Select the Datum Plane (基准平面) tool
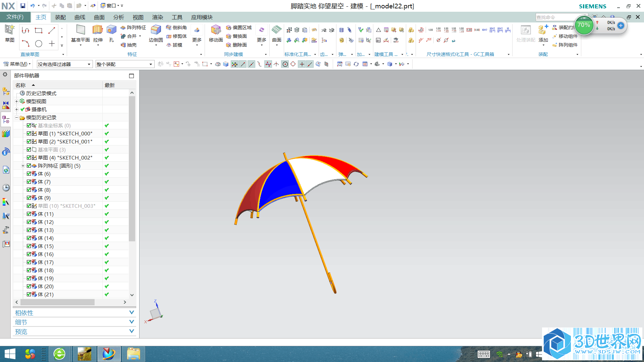The height and width of the screenshot is (362, 644). coord(80,34)
